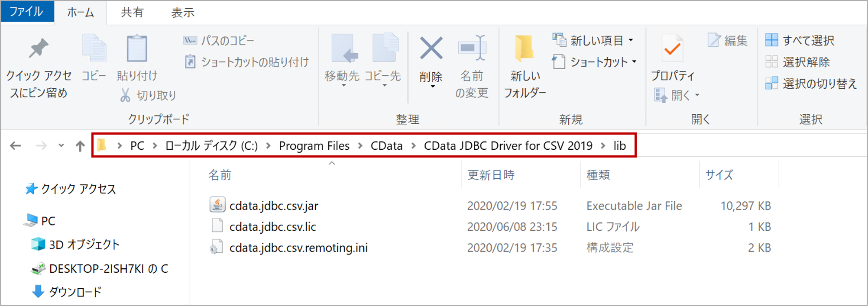Click the Cut (切り取り) scissors icon
This screenshot has height=306, width=868.
pyautogui.click(x=125, y=95)
